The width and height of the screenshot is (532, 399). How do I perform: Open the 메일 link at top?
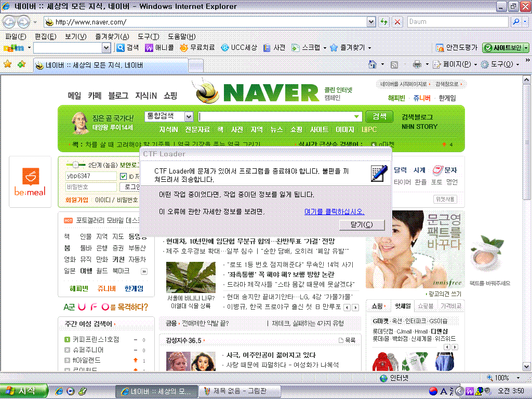(x=74, y=96)
